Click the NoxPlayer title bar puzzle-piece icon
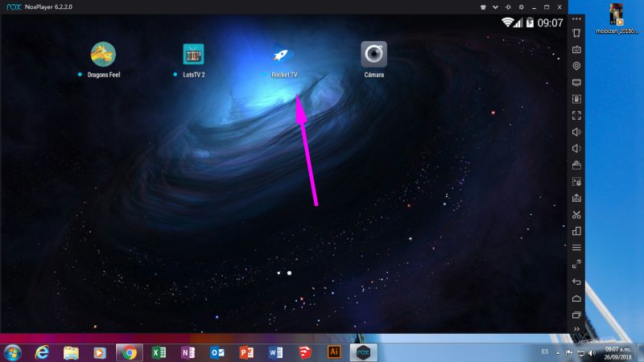The height and width of the screenshot is (362, 644). click(508, 7)
